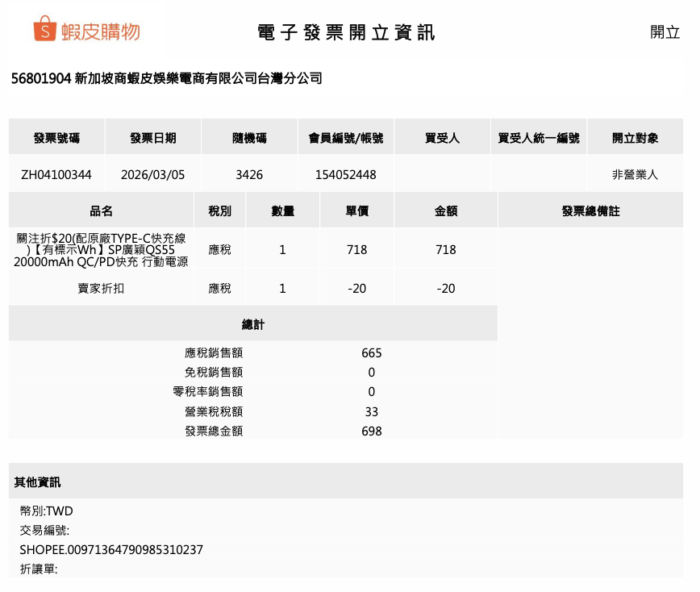
Task: Click the random code 3426
Action: [x=249, y=174]
